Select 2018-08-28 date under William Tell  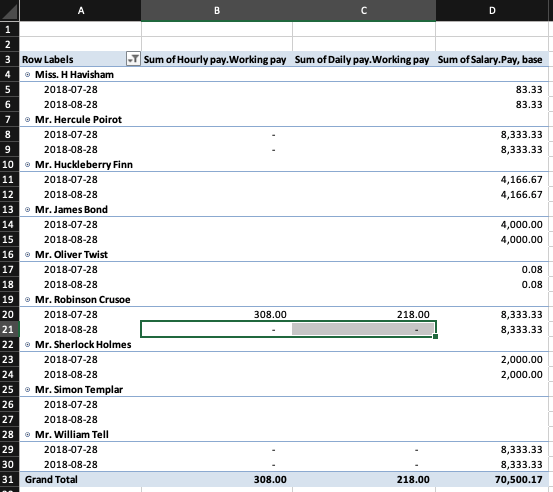point(71,464)
